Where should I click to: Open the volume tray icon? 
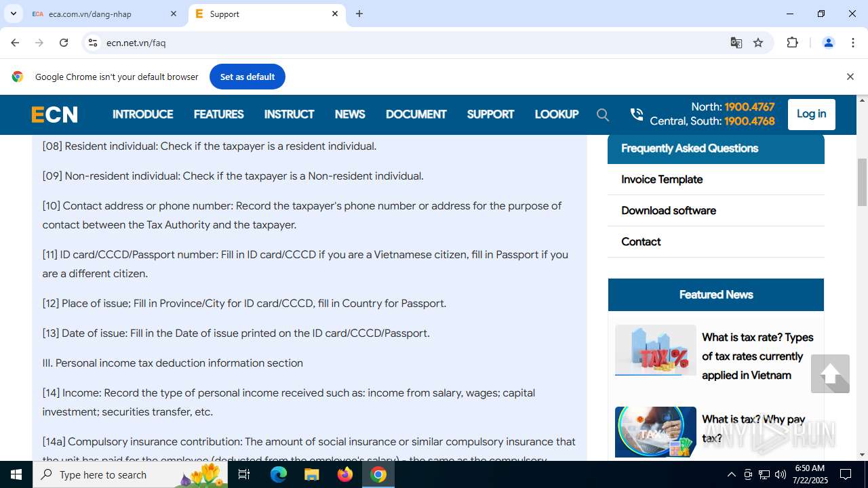coord(781,474)
